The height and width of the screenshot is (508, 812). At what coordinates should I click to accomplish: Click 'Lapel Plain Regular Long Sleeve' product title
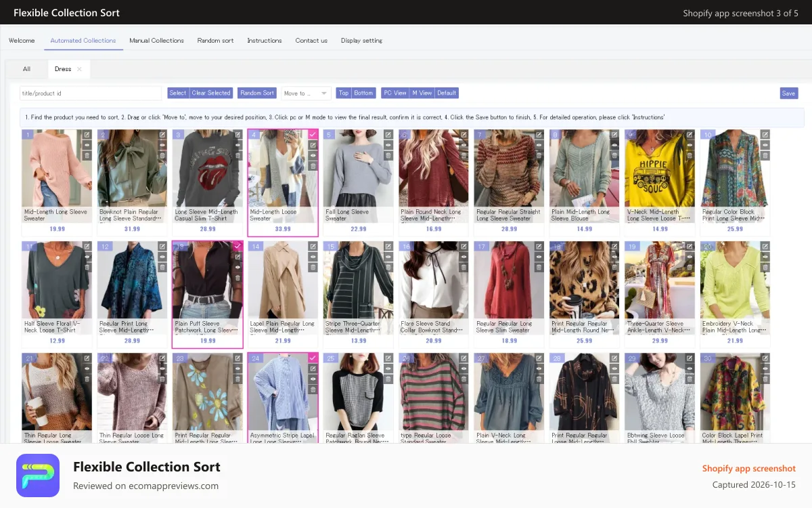coord(283,326)
